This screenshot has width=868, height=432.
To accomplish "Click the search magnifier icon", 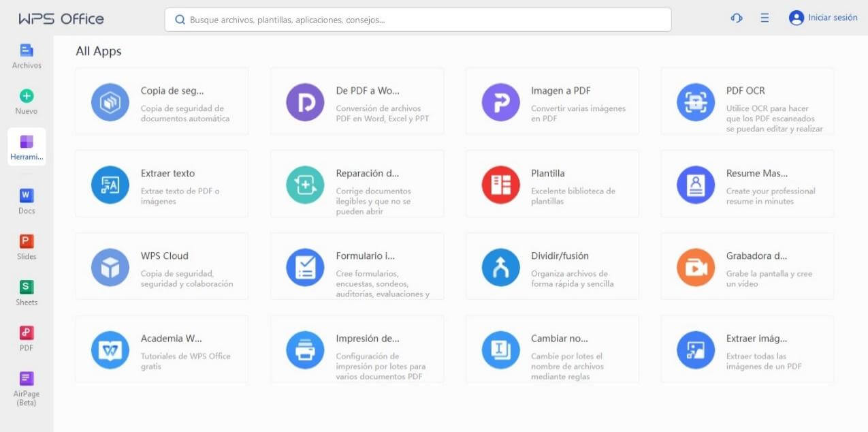I will pyautogui.click(x=180, y=20).
